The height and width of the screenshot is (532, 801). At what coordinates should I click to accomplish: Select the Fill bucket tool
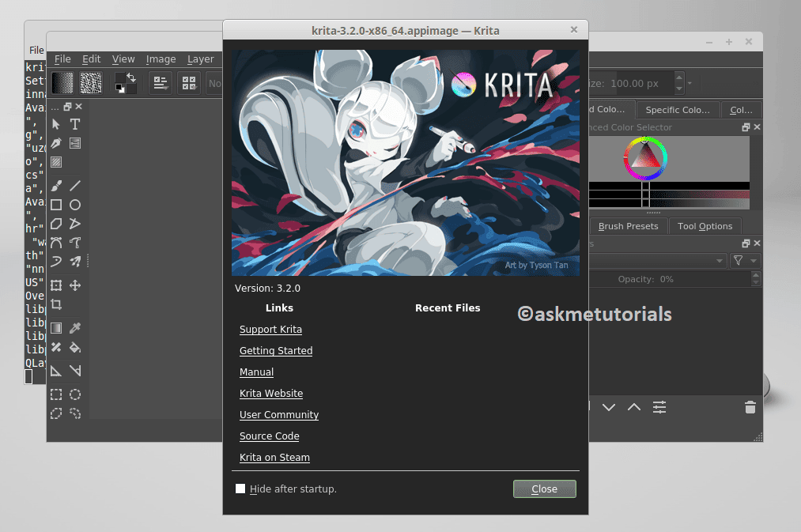[75, 348]
